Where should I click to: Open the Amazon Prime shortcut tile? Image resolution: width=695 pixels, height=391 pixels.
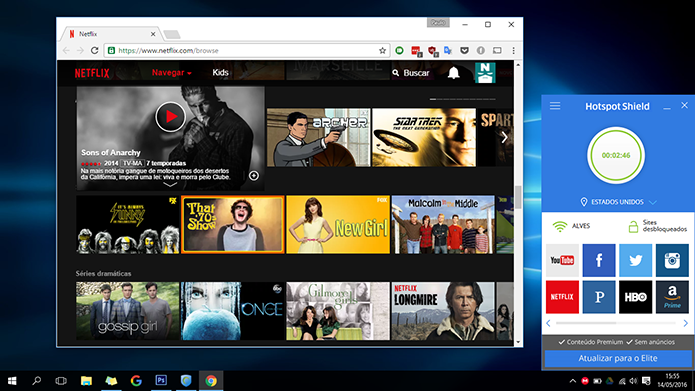(672, 297)
